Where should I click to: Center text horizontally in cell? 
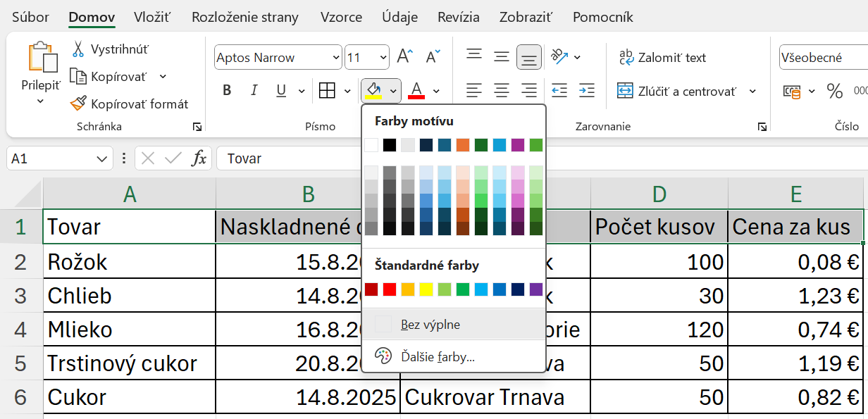pos(502,91)
